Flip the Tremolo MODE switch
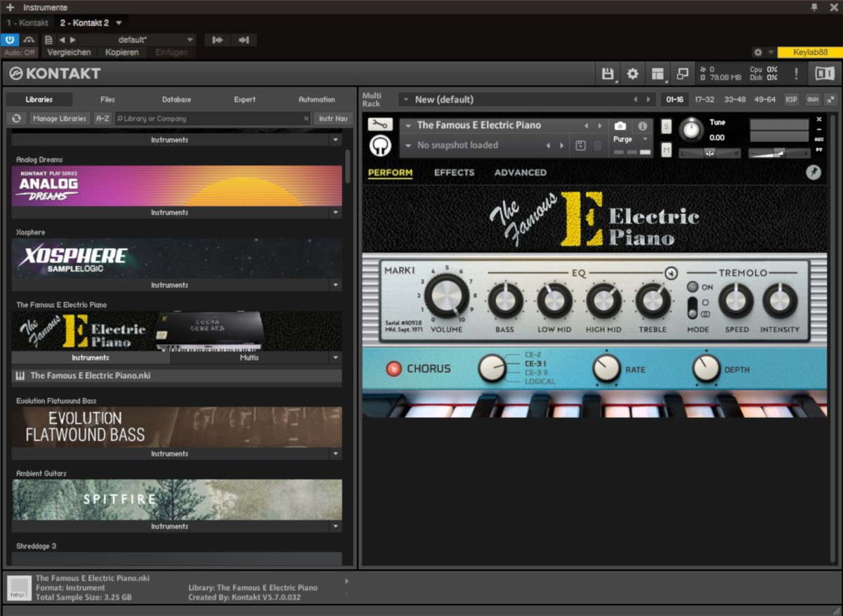Image resolution: width=843 pixels, height=616 pixels. click(693, 308)
